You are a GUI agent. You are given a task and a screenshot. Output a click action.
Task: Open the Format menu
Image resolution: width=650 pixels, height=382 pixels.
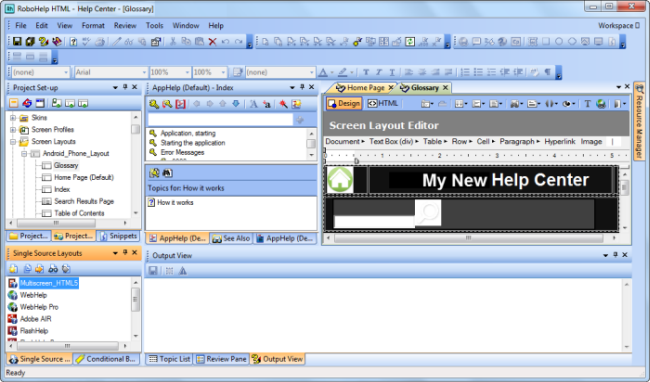click(93, 26)
